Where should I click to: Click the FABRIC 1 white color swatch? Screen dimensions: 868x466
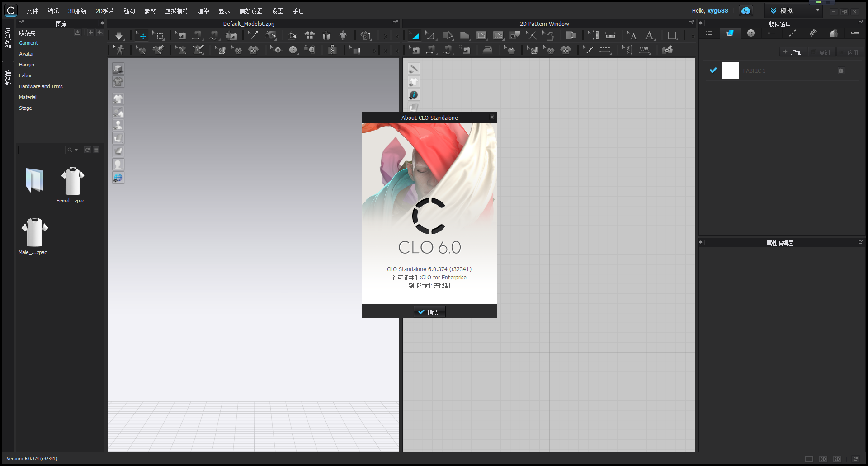[730, 71]
